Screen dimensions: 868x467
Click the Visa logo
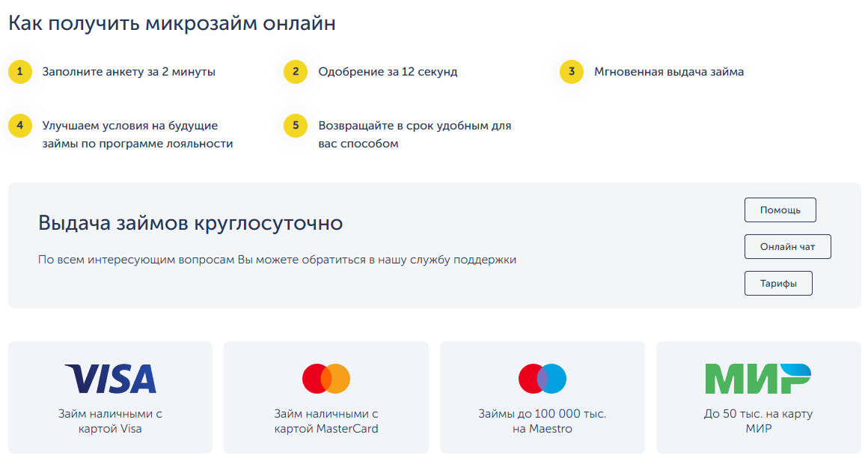[x=110, y=379]
